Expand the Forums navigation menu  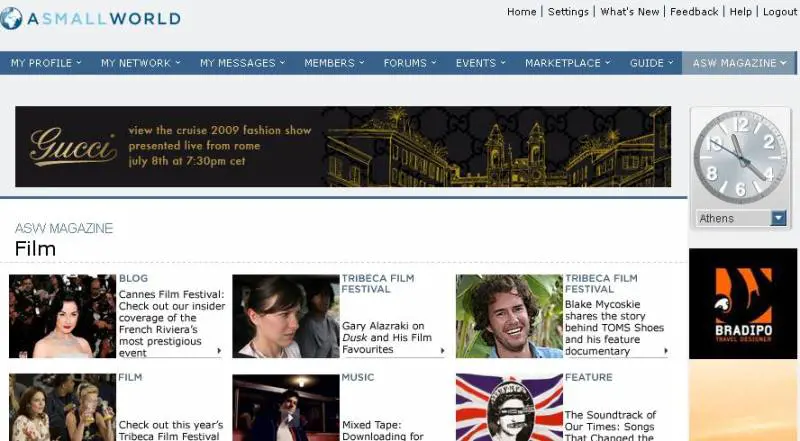click(x=410, y=63)
